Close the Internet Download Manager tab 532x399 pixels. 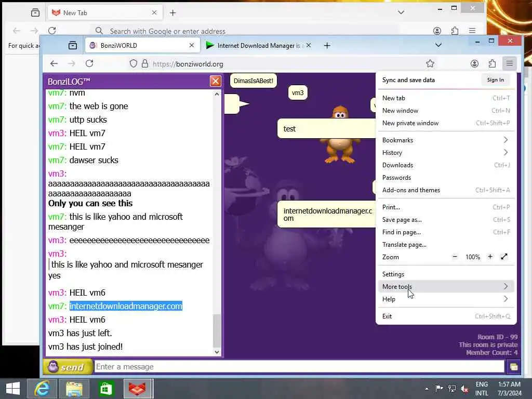pos(309,45)
